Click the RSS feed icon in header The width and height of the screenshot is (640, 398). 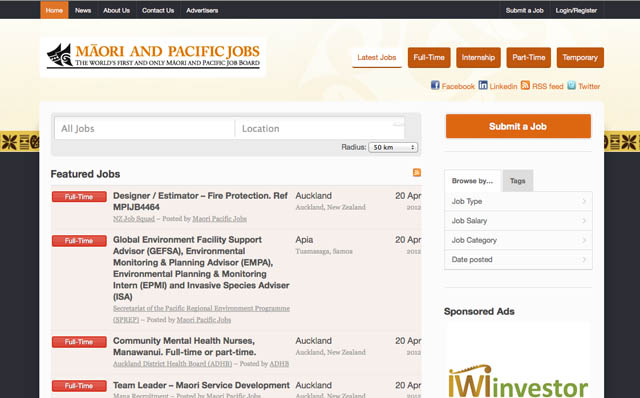[x=525, y=85]
